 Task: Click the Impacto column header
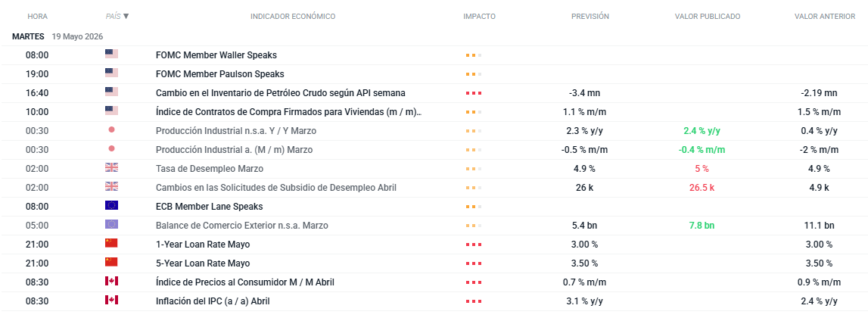pyautogui.click(x=479, y=17)
